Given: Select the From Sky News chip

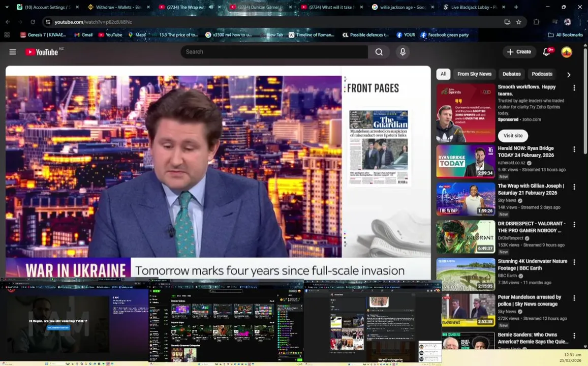Looking at the screenshot, I should [x=474, y=74].
